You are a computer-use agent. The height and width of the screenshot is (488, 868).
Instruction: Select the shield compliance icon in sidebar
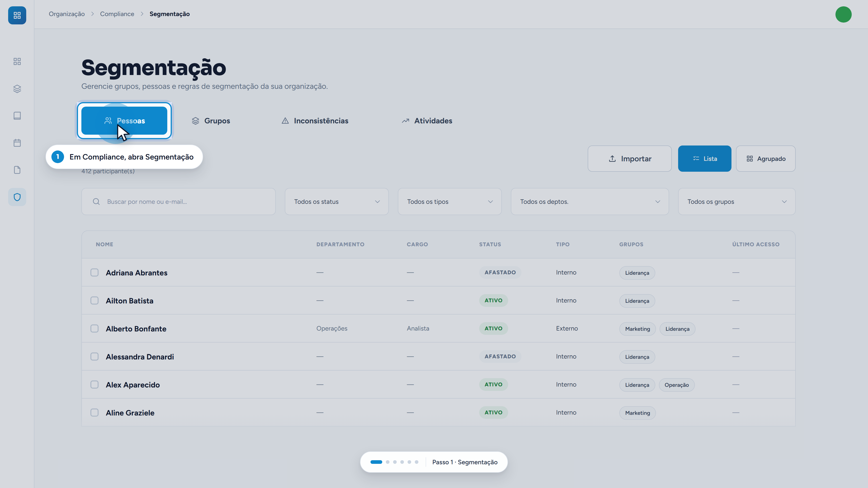pos(17,197)
